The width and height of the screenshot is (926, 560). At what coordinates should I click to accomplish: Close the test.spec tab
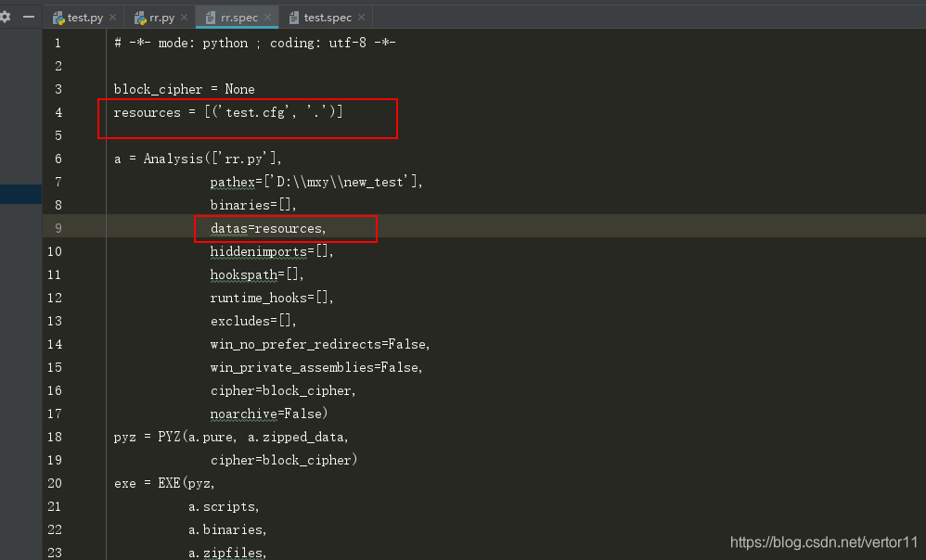[x=361, y=17]
